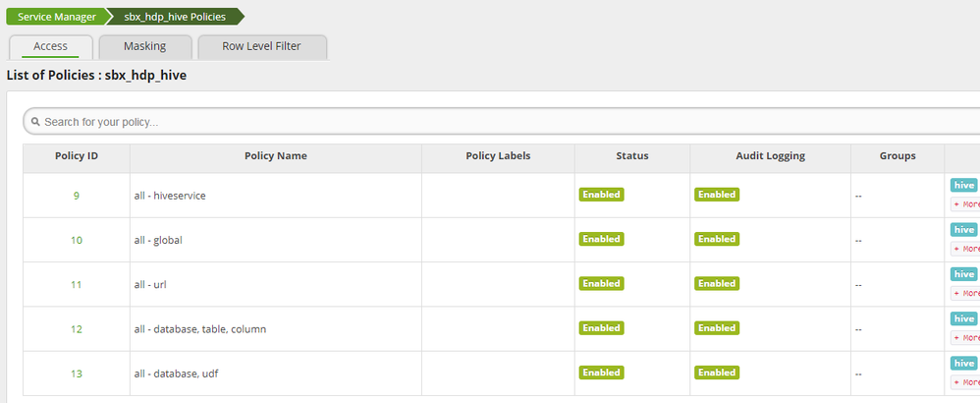Image resolution: width=980 pixels, height=403 pixels.
Task: Select the Access tab
Action: click(x=50, y=46)
